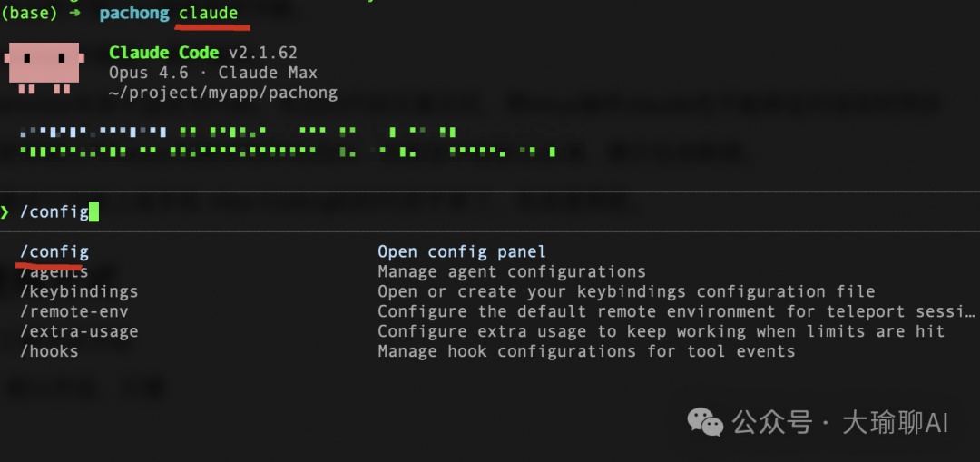The width and height of the screenshot is (980, 462).
Task: Click the 大瑜聊AI watermark text
Action: 895,422
